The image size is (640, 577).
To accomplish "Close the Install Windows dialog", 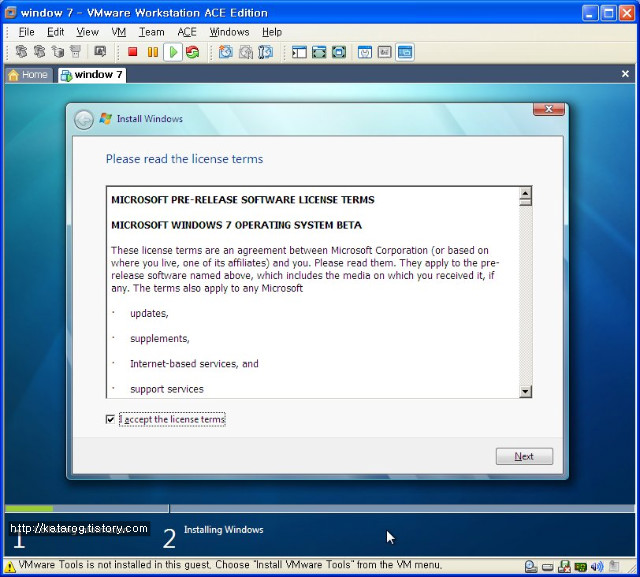I will point(549,109).
